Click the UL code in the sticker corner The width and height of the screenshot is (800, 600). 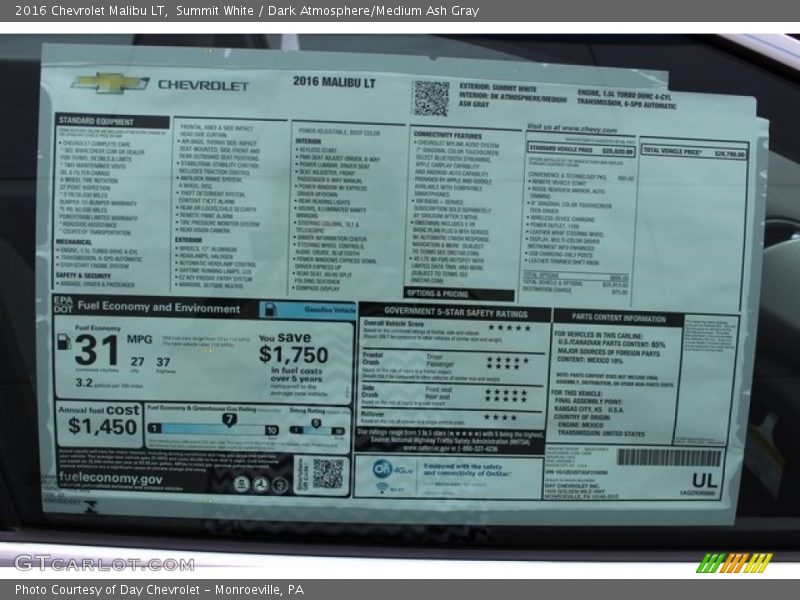pyautogui.click(x=705, y=481)
